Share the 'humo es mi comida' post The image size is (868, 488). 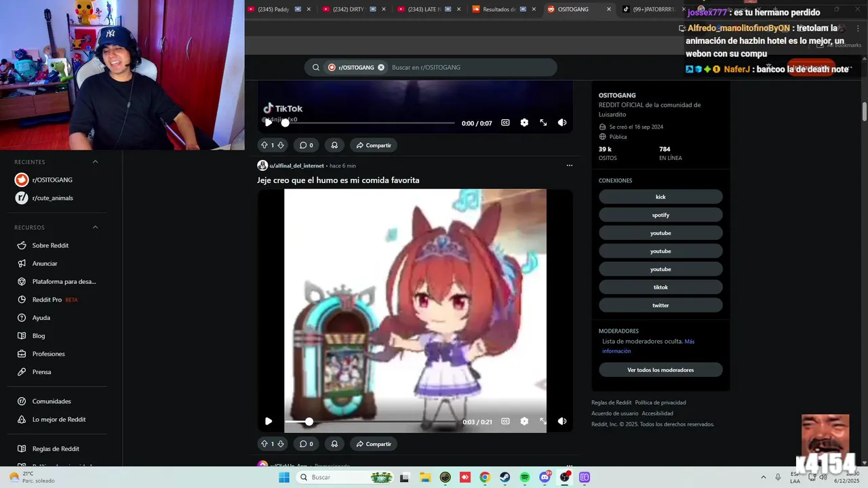(x=374, y=444)
